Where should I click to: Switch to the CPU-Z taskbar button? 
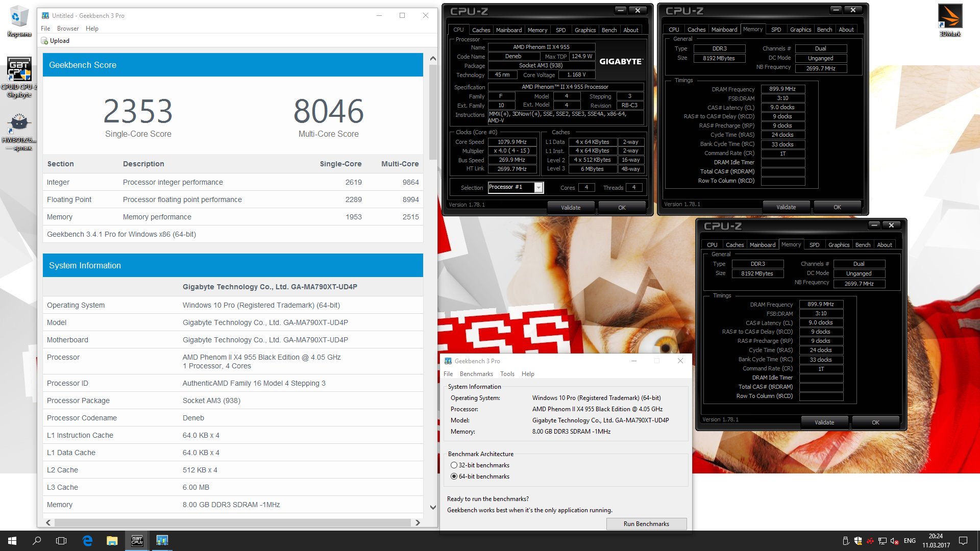137,541
